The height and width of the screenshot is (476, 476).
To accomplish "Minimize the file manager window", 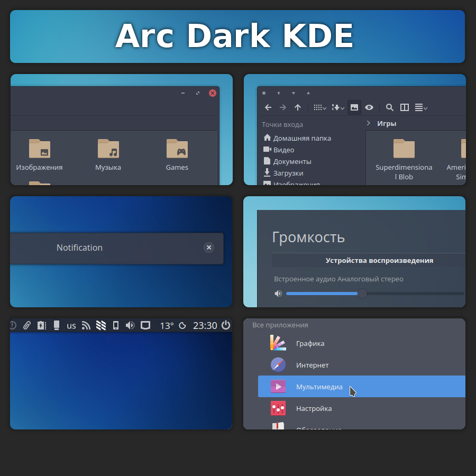I will coord(183,93).
